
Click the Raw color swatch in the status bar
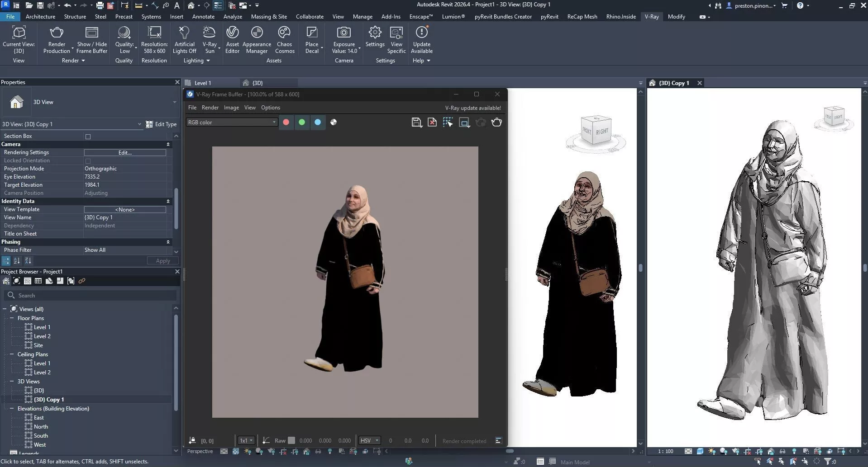[x=291, y=440]
